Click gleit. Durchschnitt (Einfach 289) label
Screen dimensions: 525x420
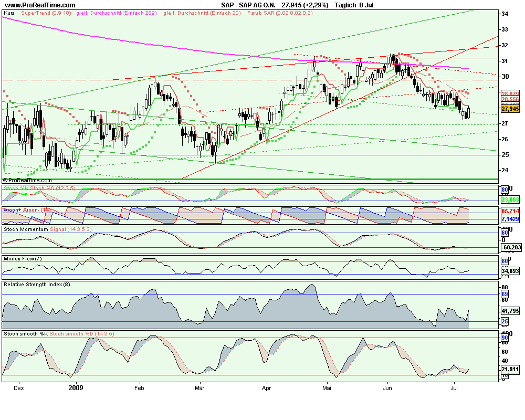[x=117, y=13]
